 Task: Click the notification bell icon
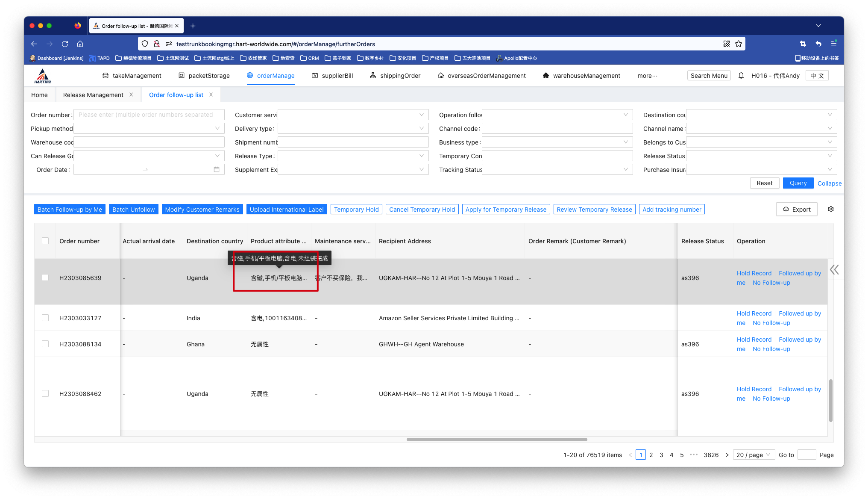tap(741, 76)
